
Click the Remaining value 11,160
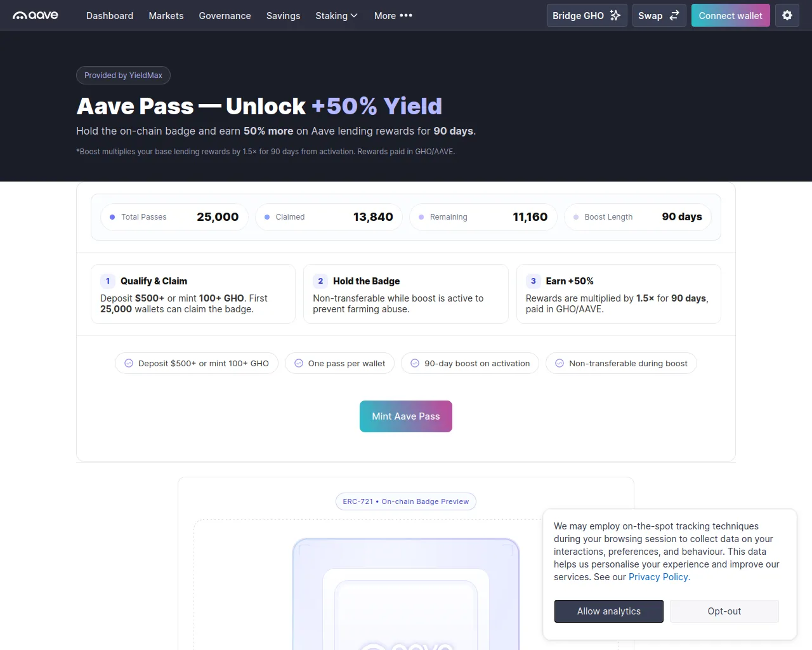[x=530, y=217]
